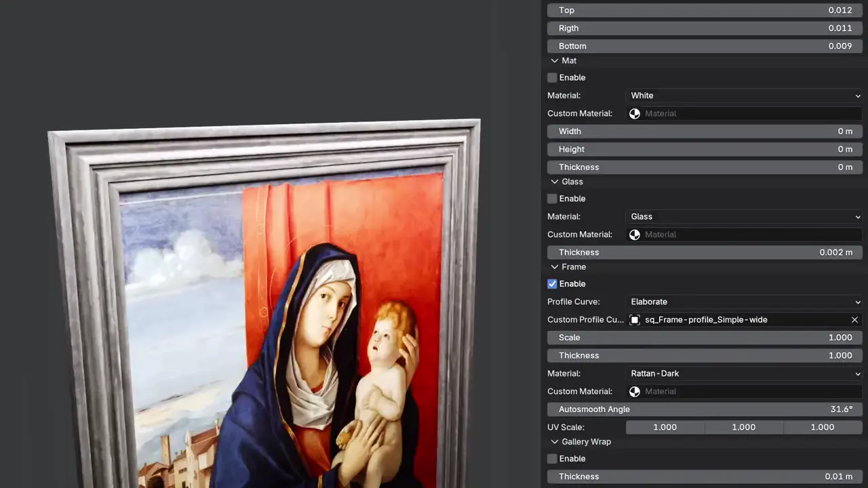The width and height of the screenshot is (868, 488).
Task: Click the Gallery Wrap Thickness field showing 0.01 m
Action: pyautogui.click(x=705, y=476)
